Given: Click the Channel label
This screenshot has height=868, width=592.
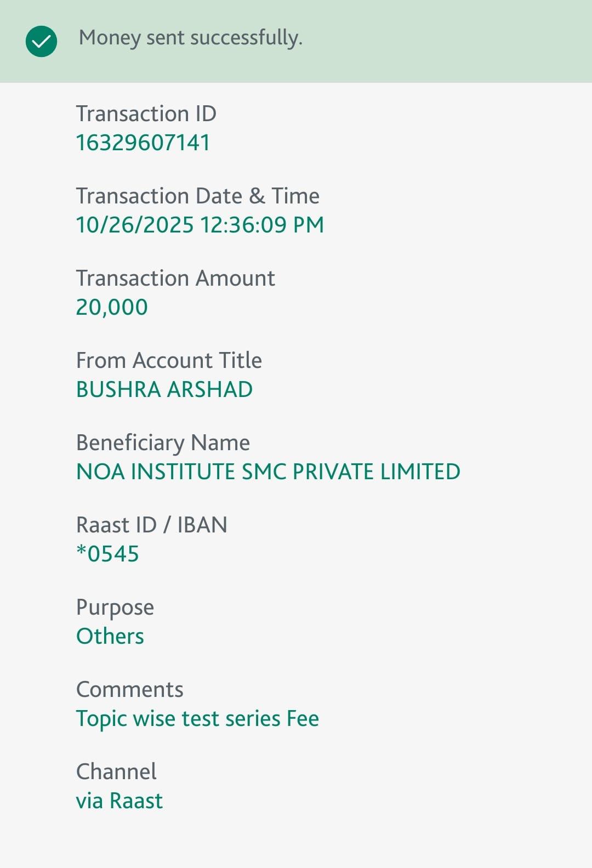Looking at the screenshot, I should coord(116,771).
